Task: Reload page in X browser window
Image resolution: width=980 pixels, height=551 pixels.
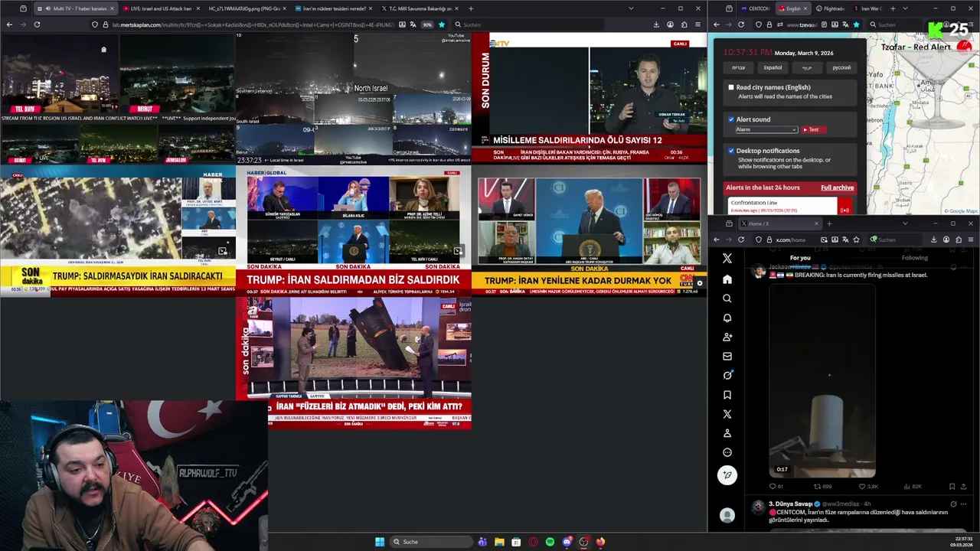Action: point(741,240)
